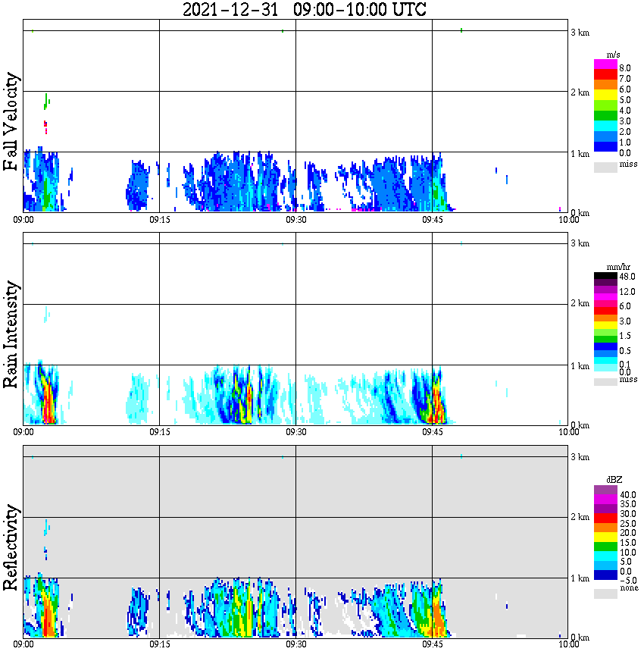Click the '10:00' tick under the Reflectivity plot
Screen dimensions: 644x658
point(568,644)
